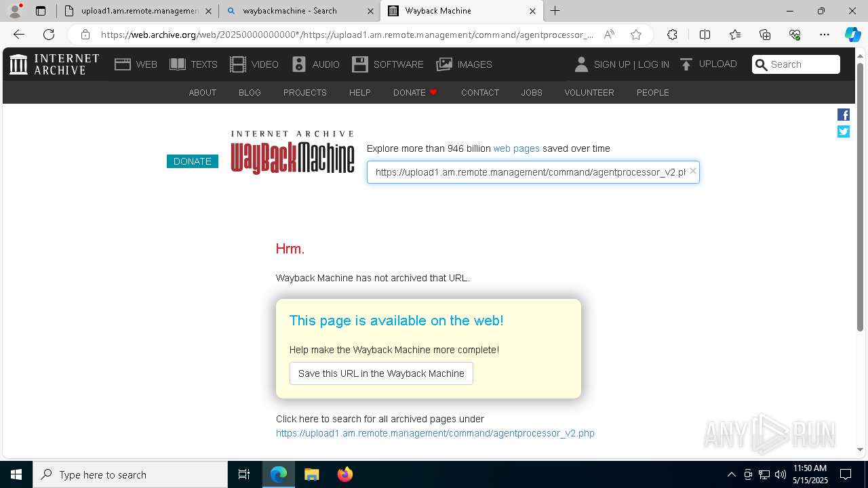Reload the page with the refresh icon
This screenshot has height=488, width=868.
[49, 35]
